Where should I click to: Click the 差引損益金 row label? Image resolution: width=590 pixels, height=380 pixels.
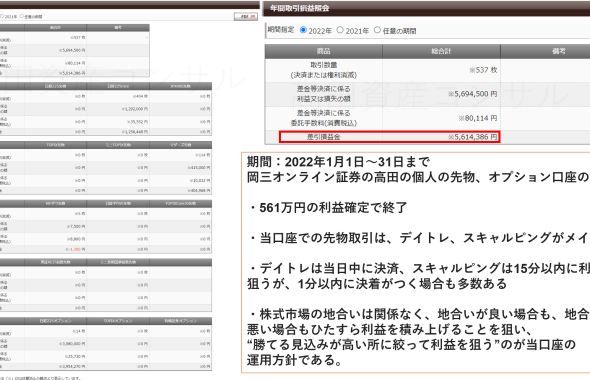pyautogui.click(x=324, y=137)
